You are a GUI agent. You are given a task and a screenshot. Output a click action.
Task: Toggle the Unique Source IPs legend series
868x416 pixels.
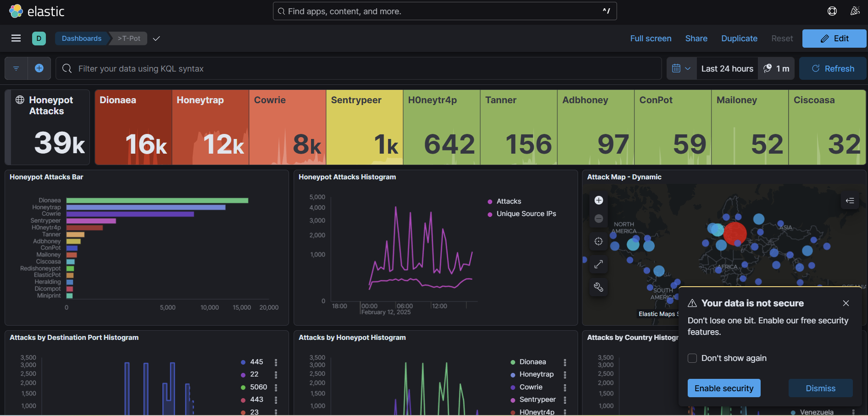(526, 214)
